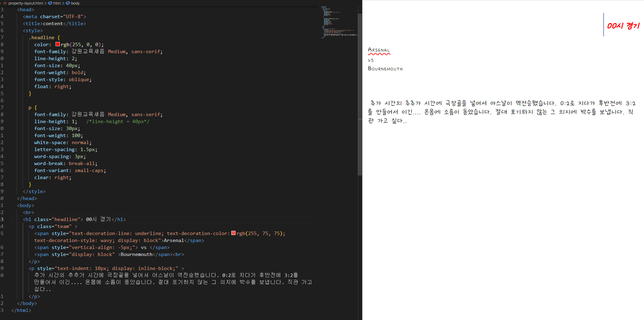This screenshot has height=320, width=644.
Task: Click the 'vs' text in preview
Action: pyautogui.click(x=371, y=60)
